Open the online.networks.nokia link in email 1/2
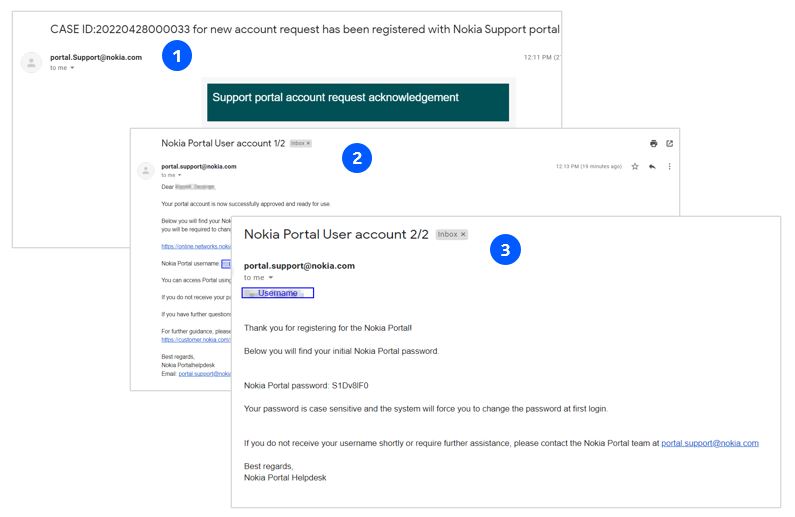795x517 pixels. click(x=196, y=246)
